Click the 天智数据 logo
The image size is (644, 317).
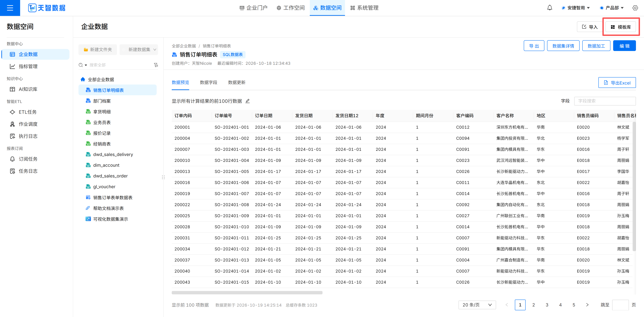click(x=47, y=8)
